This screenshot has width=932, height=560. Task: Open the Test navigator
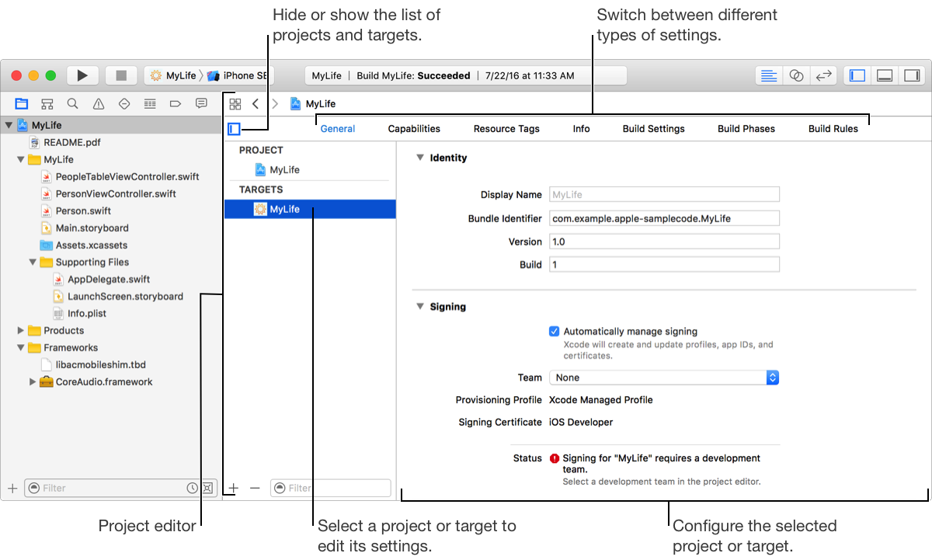[124, 103]
